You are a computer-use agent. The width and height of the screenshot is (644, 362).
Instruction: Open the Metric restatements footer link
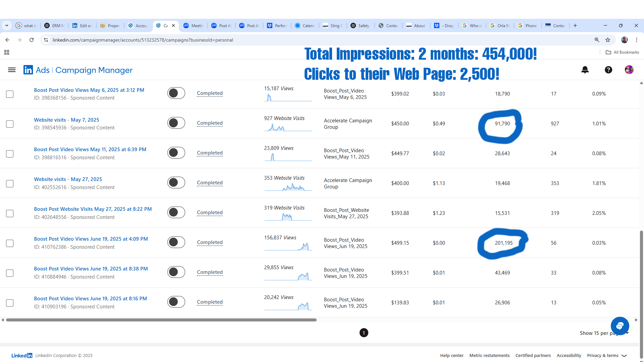pos(489,356)
